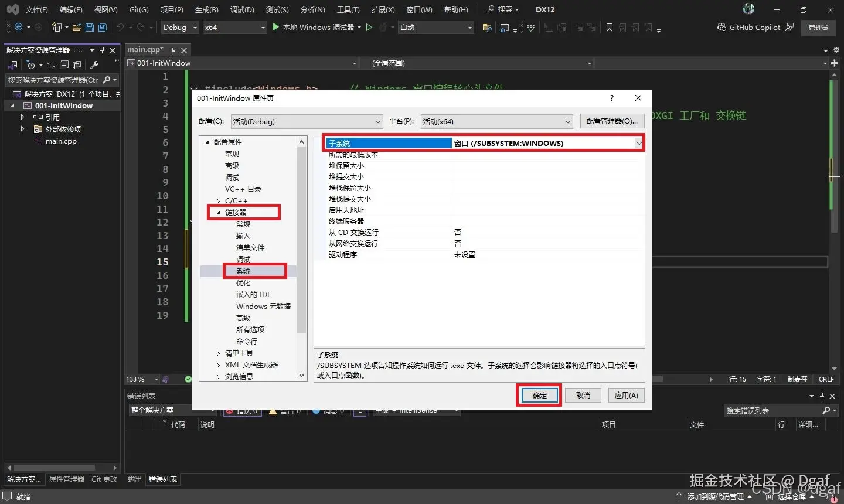Open the 子系统 value dropdown
This screenshot has height=504, width=844.
click(x=639, y=143)
